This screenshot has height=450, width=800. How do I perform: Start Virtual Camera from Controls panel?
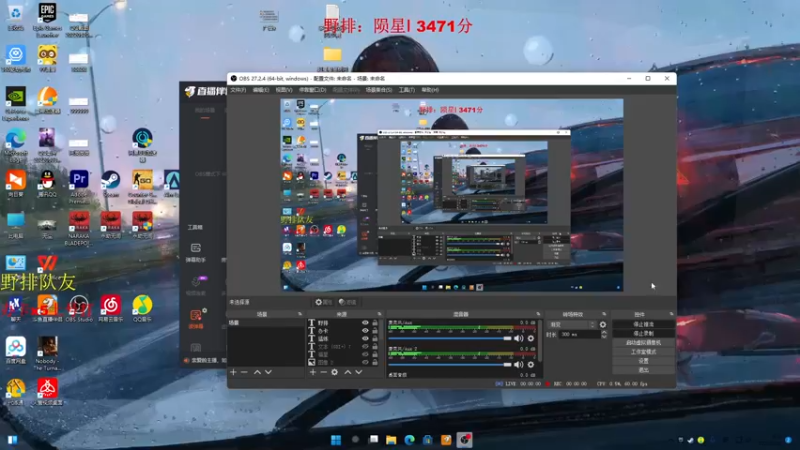[643, 343]
